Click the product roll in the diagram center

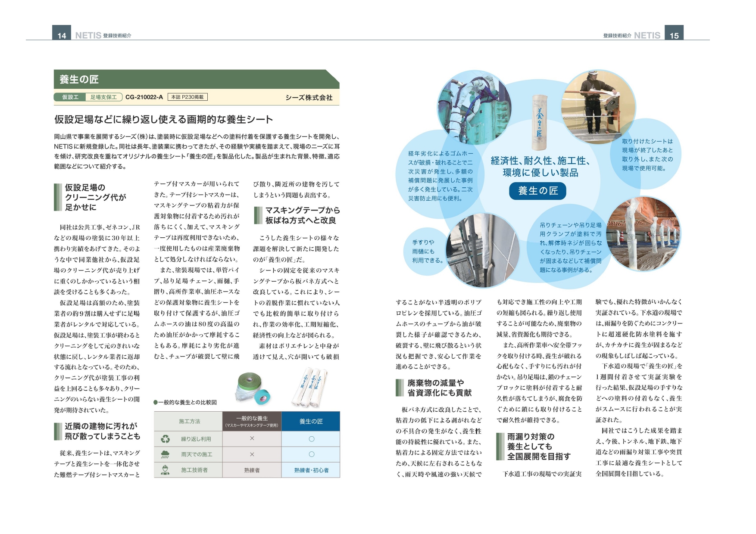pyautogui.click(x=538, y=123)
